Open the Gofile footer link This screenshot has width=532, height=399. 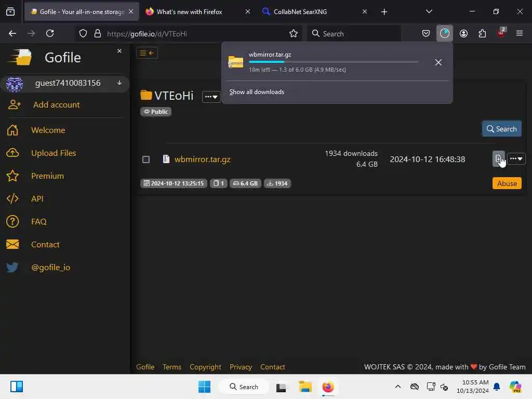point(145,367)
